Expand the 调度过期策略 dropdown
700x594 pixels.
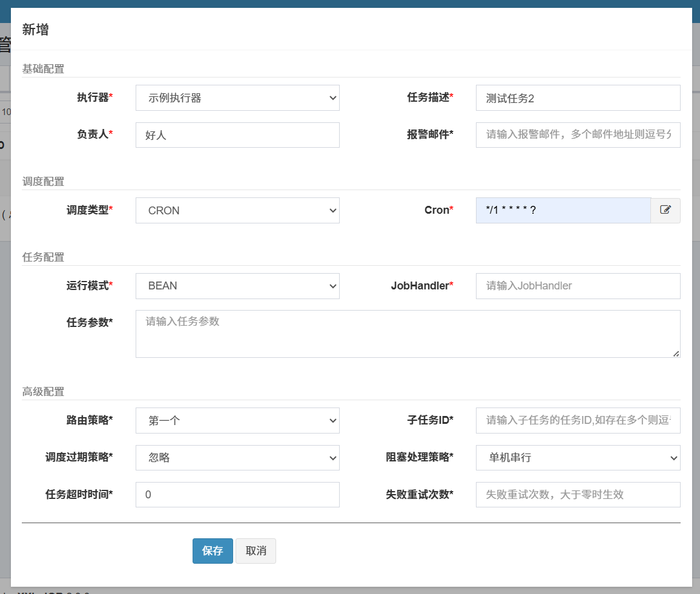point(237,458)
